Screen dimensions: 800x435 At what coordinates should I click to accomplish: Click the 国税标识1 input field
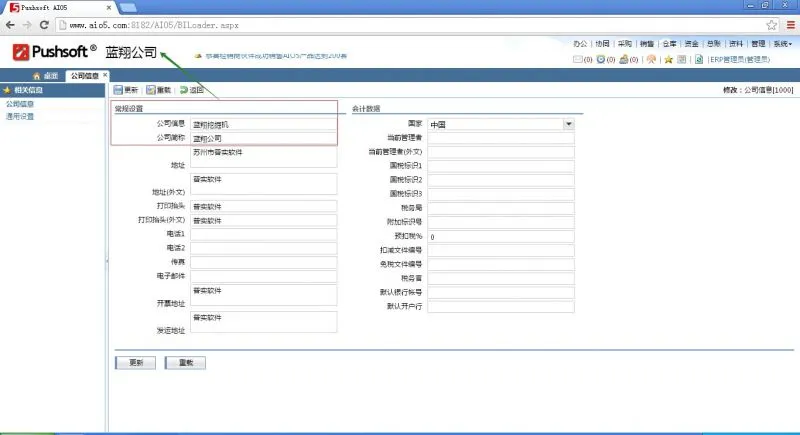click(x=501, y=166)
